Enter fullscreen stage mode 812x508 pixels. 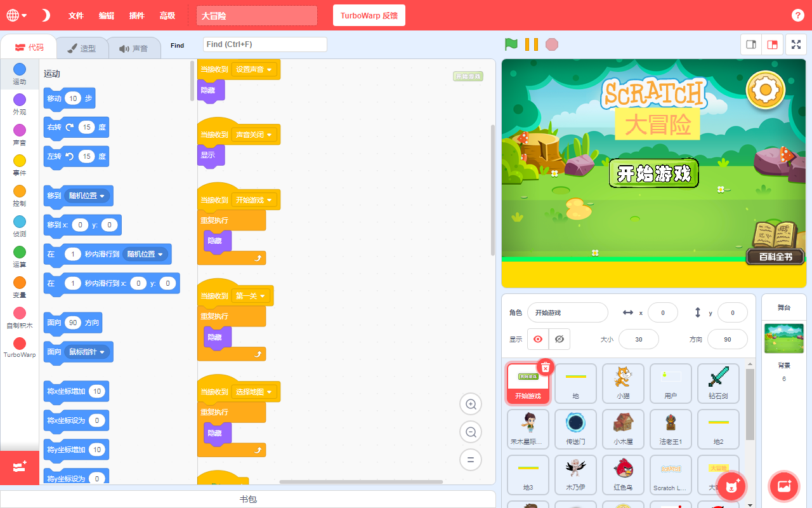pyautogui.click(x=796, y=44)
